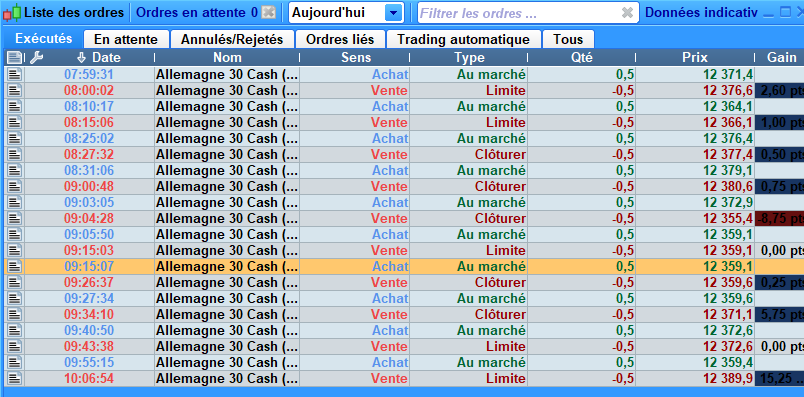Switch to the En attente tab
Screen dimensions: 804x397
pyautogui.click(x=126, y=39)
